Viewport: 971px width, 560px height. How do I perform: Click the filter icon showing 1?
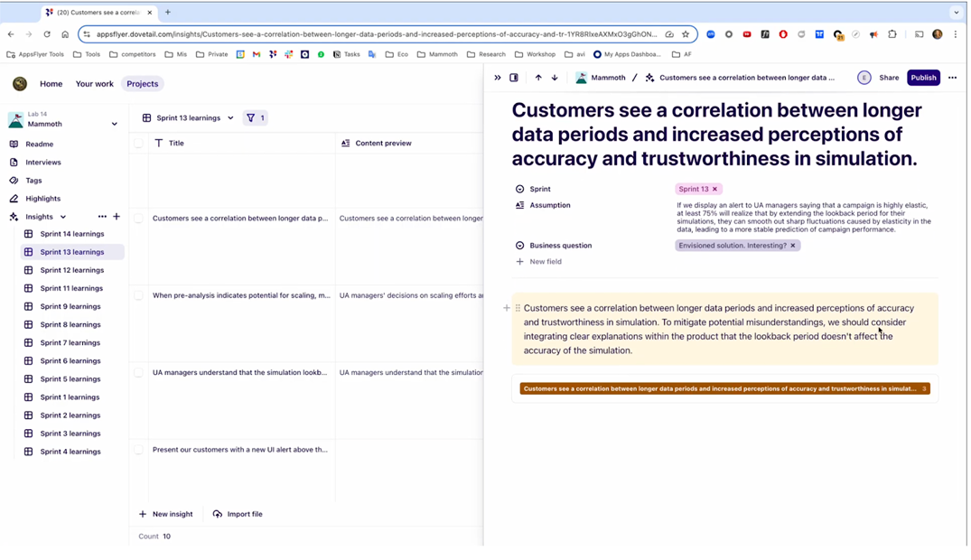tap(256, 118)
